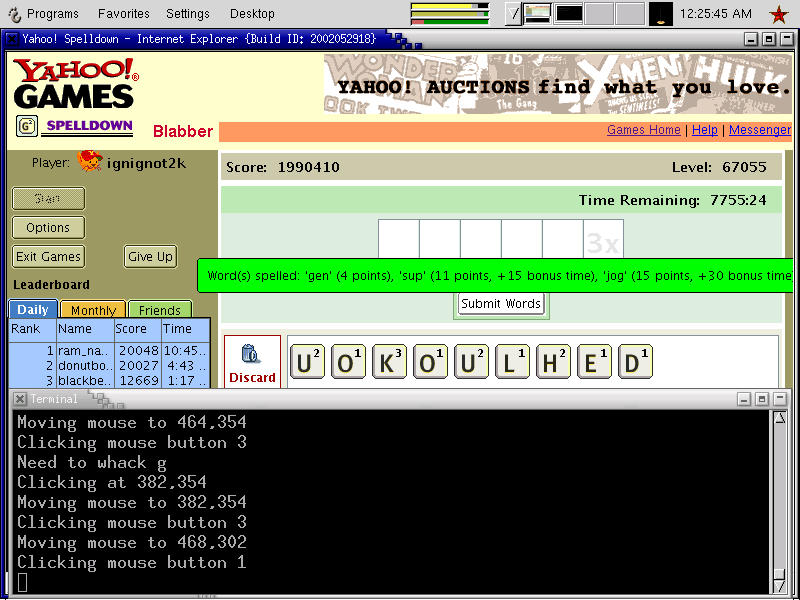
Task: Pick the O tile between U and K
Action: [x=348, y=362]
